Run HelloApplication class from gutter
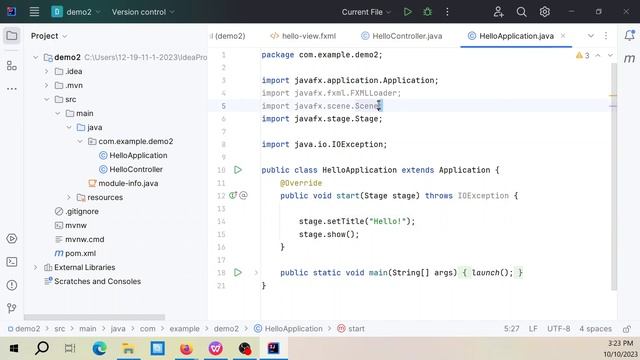The image size is (640, 360). pos(238,170)
